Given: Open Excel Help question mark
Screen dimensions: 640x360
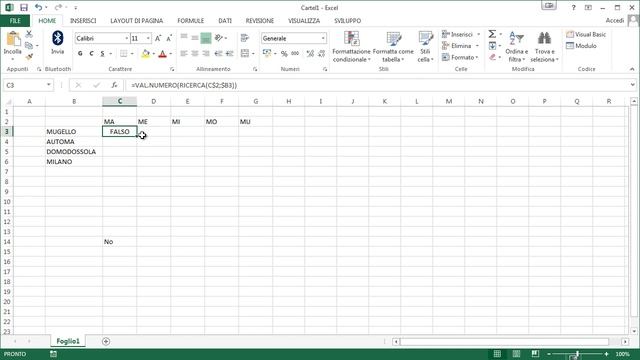Looking at the screenshot, I should pyautogui.click(x=573, y=8).
